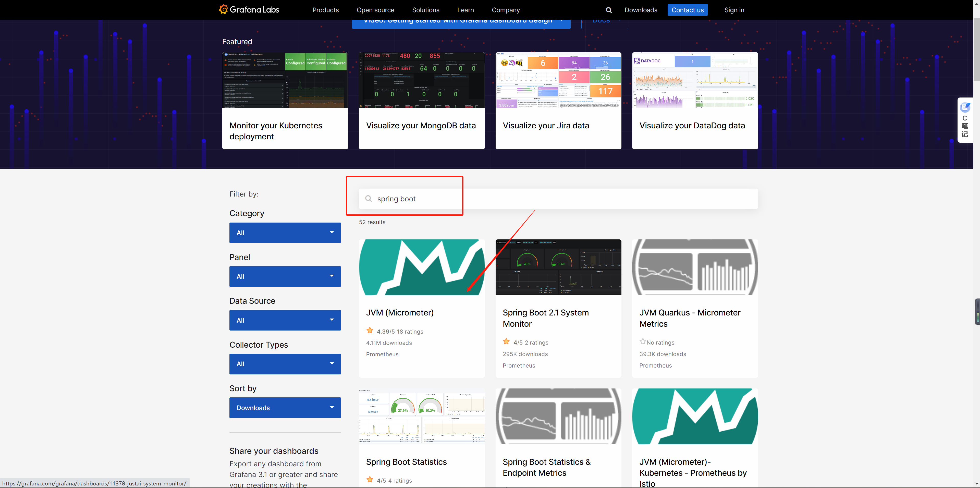
Task: Click the Grafana Labs logo
Action: [x=249, y=9]
